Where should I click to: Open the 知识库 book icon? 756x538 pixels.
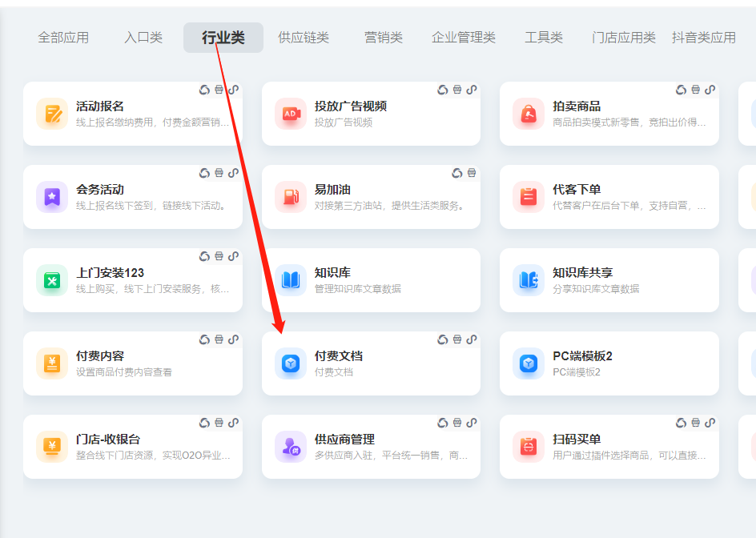coord(290,280)
